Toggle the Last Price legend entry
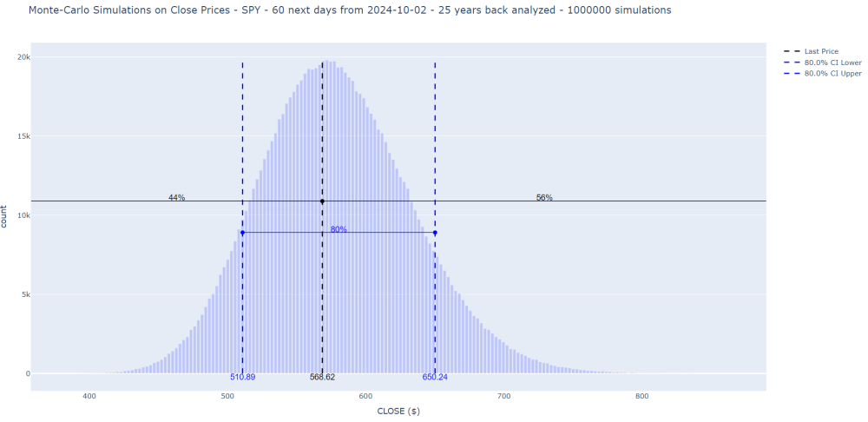The image size is (868, 422). 820,51
